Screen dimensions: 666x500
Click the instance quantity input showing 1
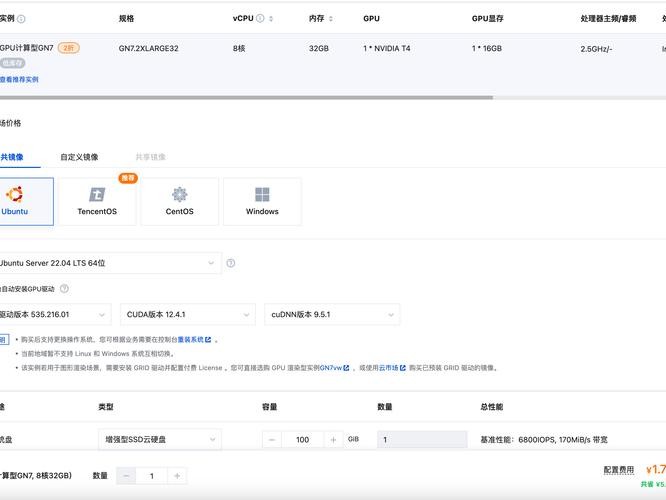[152, 476]
